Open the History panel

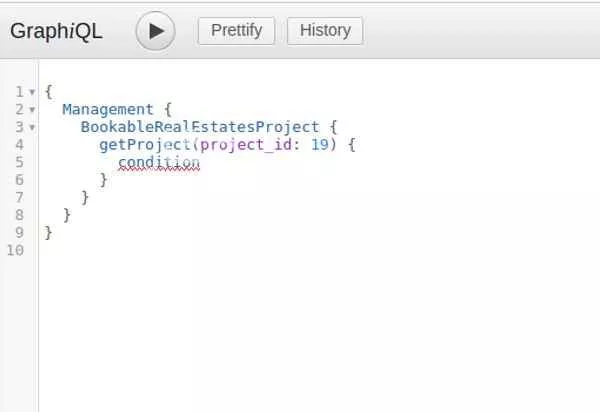pos(325,31)
